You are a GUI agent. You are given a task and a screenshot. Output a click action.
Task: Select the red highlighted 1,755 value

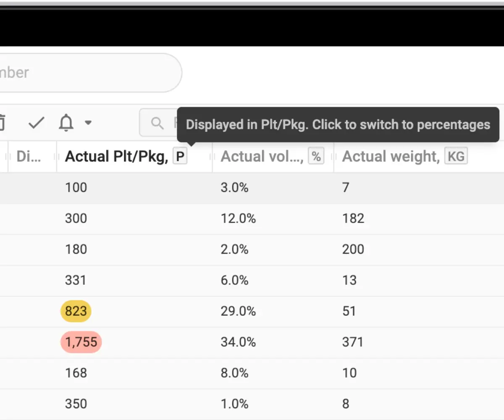point(81,342)
